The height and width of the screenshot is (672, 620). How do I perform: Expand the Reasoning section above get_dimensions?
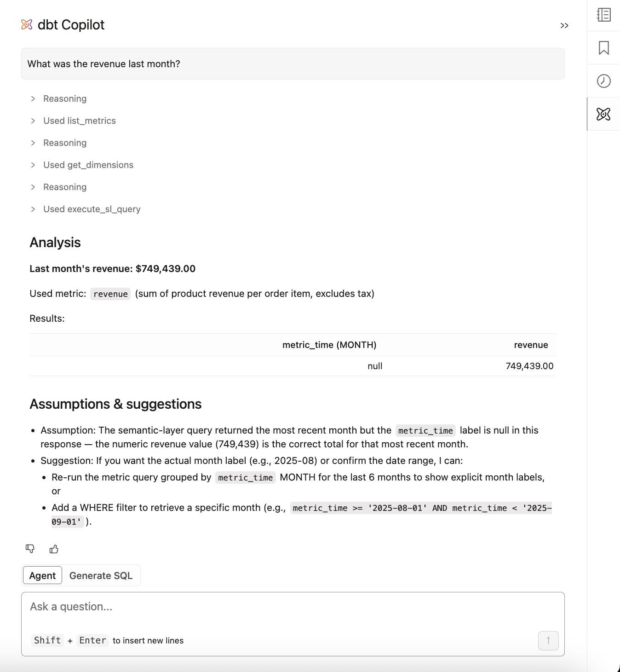pos(64,143)
